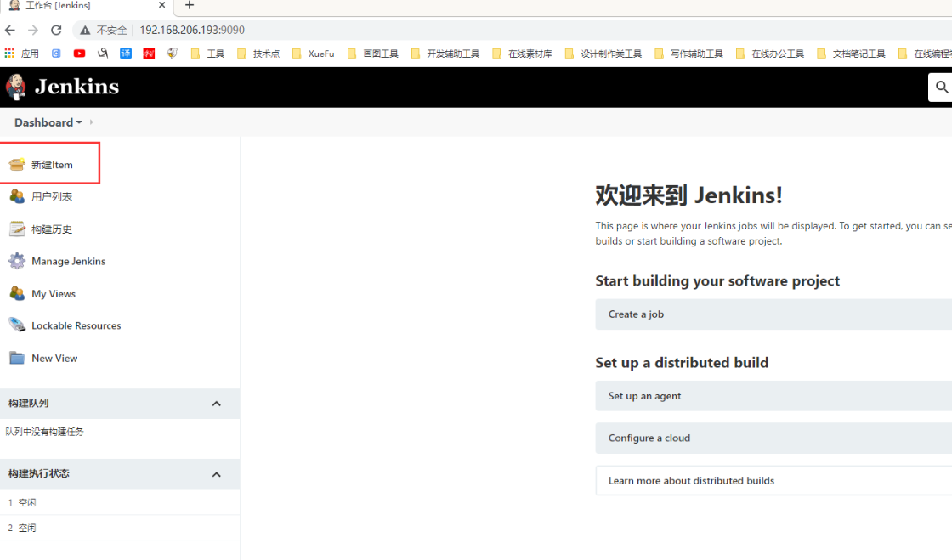952x560 pixels.
Task: Click the My Views people icon
Action: (x=17, y=294)
